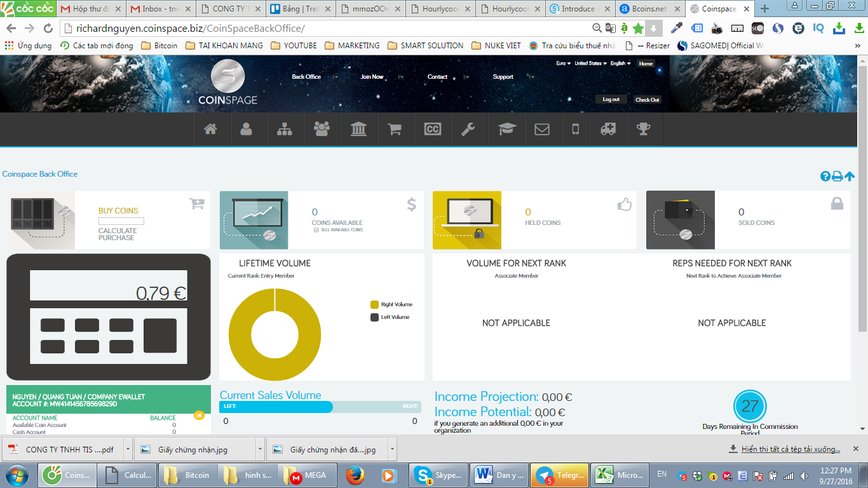Click the blue up arrow icon

click(x=850, y=177)
